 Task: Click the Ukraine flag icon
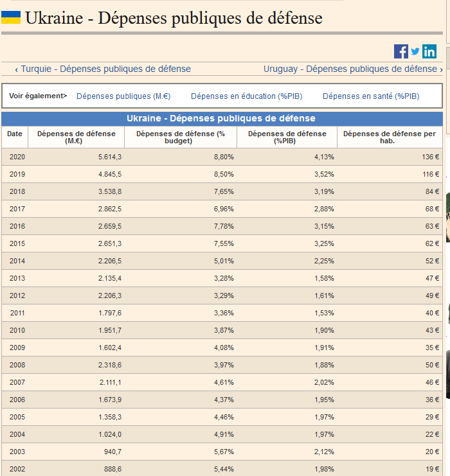[x=11, y=17]
